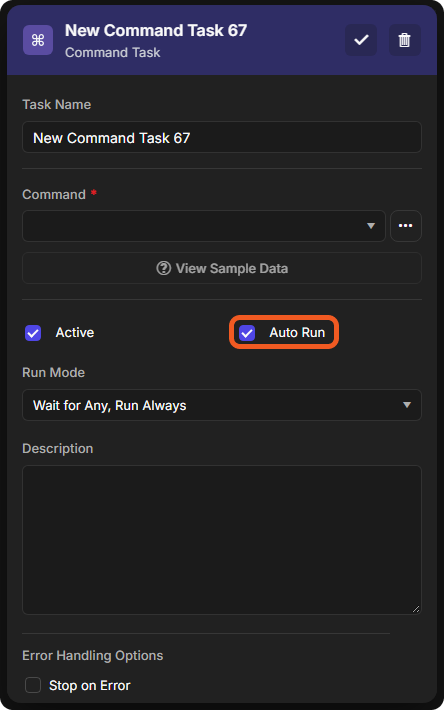Expand the Command dropdown arrow
The width and height of the screenshot is (444, 710).
tap(371, 225)
